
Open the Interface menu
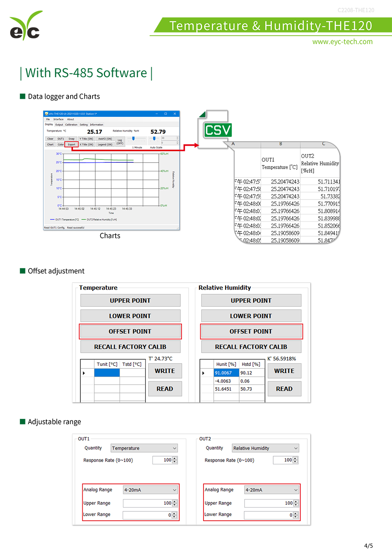[58, 119]
